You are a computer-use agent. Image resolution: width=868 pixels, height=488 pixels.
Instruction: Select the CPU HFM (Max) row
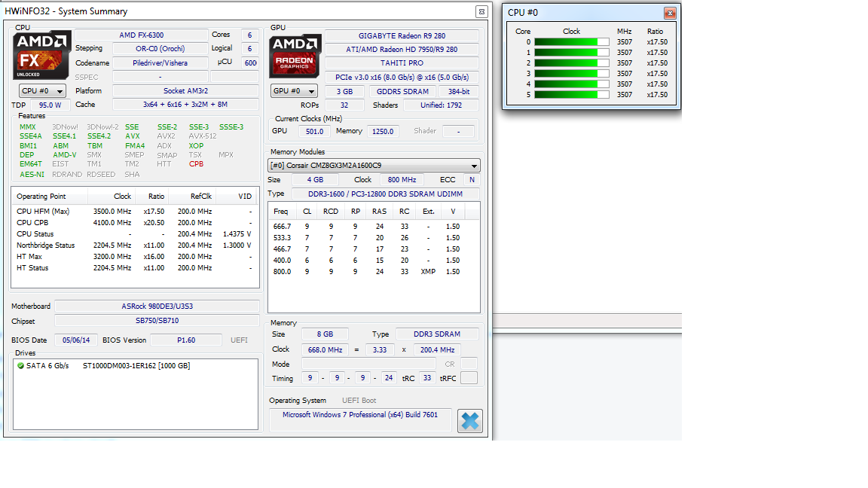coord(135,212)
